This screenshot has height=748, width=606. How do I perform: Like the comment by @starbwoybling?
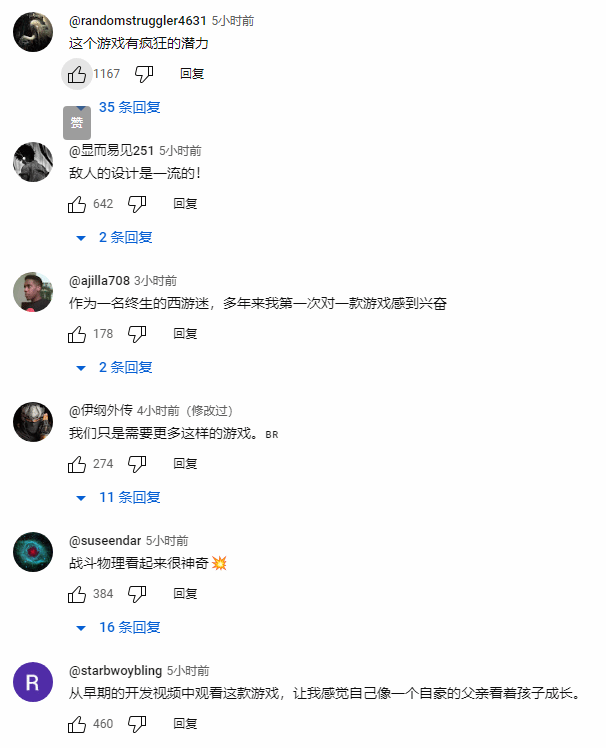(77, 724)
